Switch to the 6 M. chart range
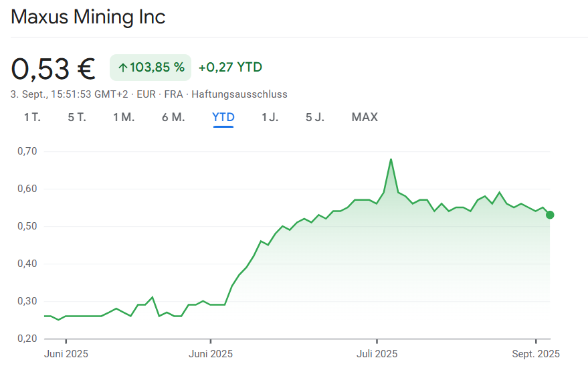The width and height of the screenshot is (588, 368). click(173, 117)
